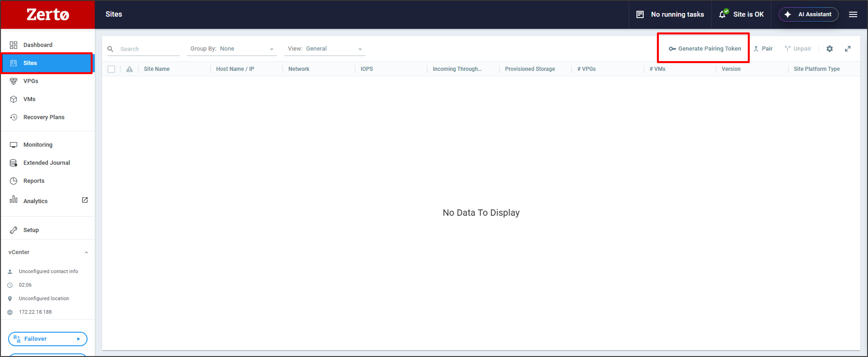Click the Setup wrench icon
Screen dimensions: 868x357
[13, 230]
